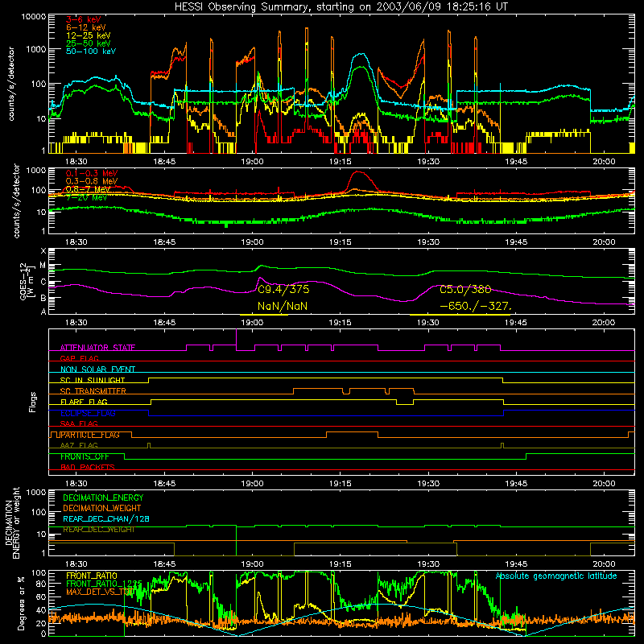Click the ECLIPSE_FLAG label
644x644 pixels.
[x=88, y=413]
